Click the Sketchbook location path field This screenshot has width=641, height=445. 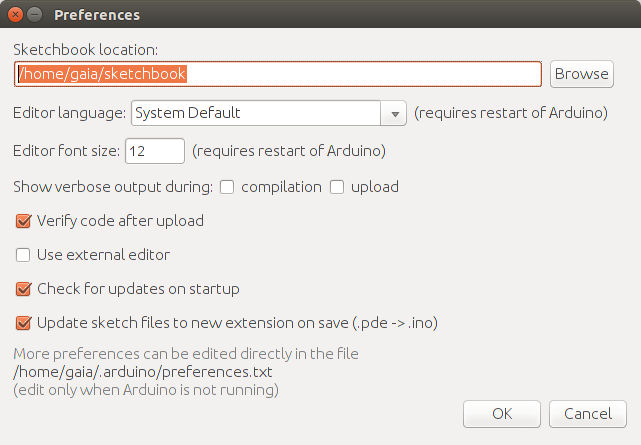(278, 74)
